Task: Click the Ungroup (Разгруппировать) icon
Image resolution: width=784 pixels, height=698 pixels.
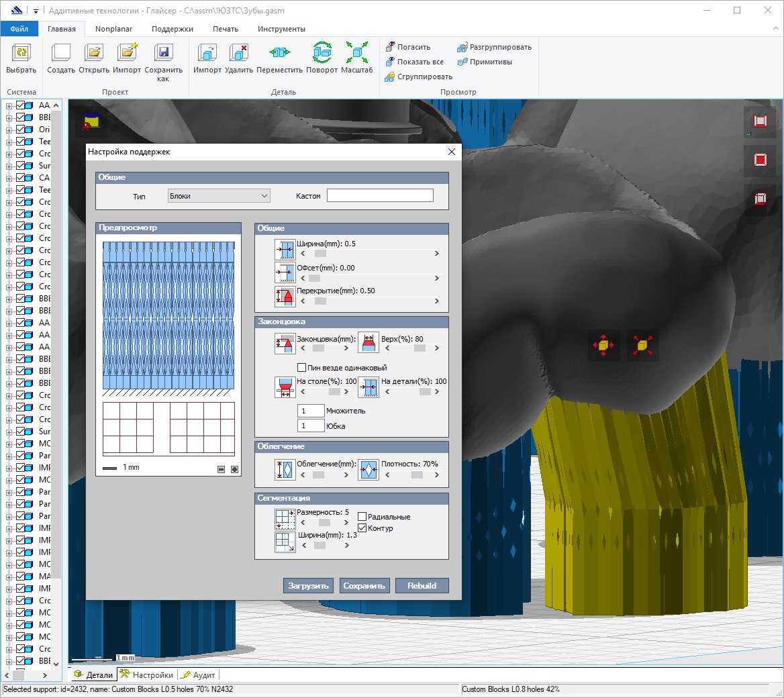Action: coord(462,48)
